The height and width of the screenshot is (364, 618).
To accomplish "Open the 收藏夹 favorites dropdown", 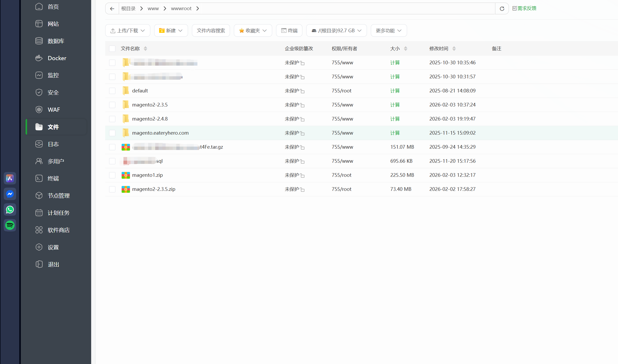I will 253,30.
